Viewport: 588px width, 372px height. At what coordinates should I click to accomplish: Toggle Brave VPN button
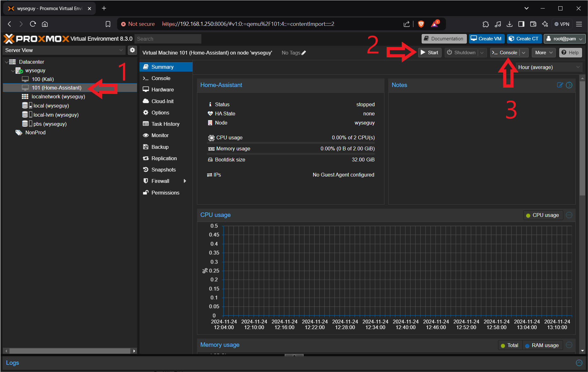pyautogui.click(x=562, y=24)
